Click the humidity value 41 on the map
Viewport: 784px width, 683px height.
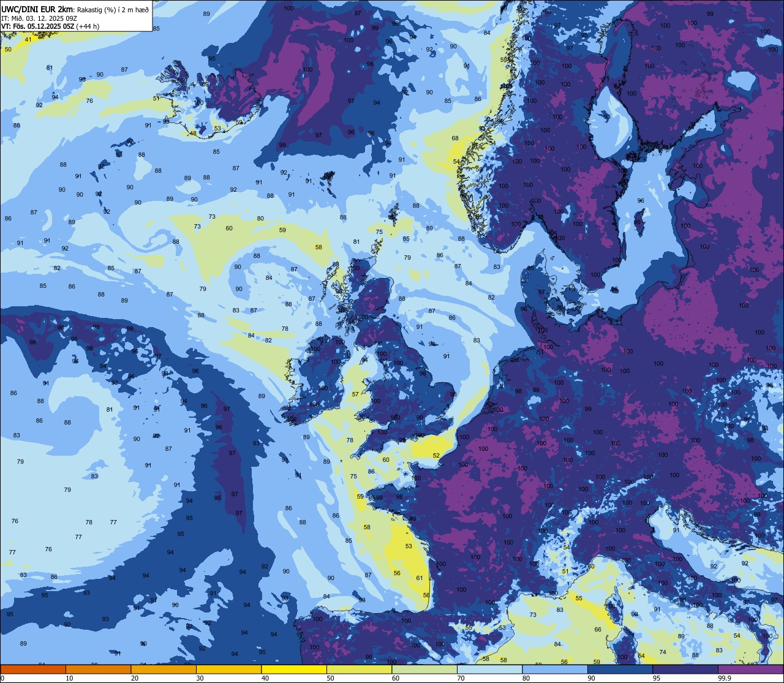tap(28, 40)
